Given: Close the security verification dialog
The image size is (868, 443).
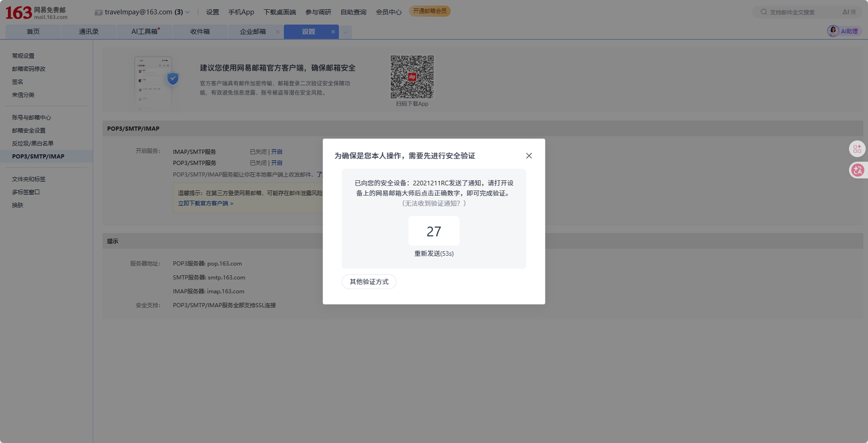Looking at the screenshot, I should pyautogui.click(x=529, y=156).
